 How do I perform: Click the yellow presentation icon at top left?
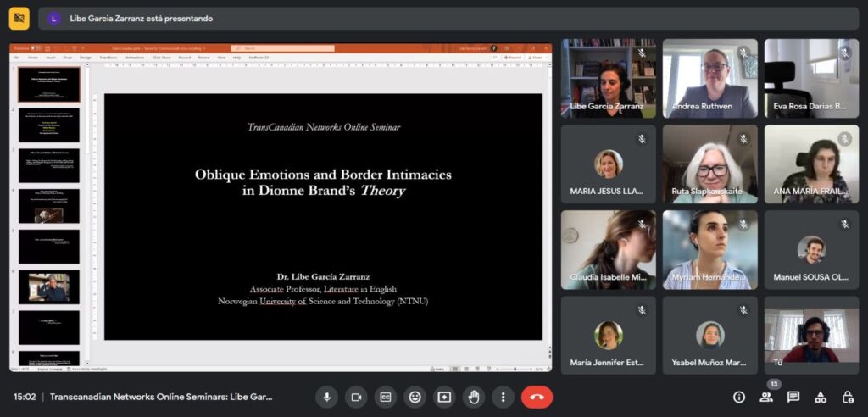(19, 18)
